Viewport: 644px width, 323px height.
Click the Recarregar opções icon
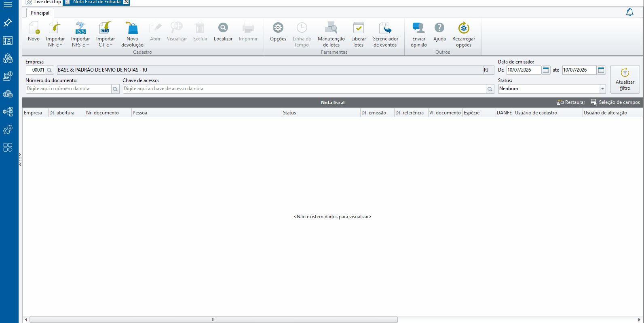pyautogui.click(x=464, y=28)
